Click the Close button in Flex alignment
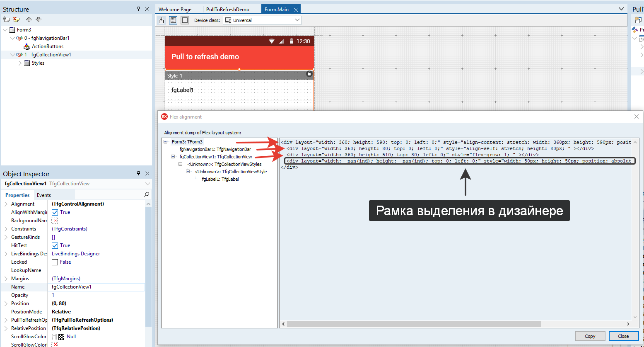This screenshot has width=644, height=347. [623, 336]
